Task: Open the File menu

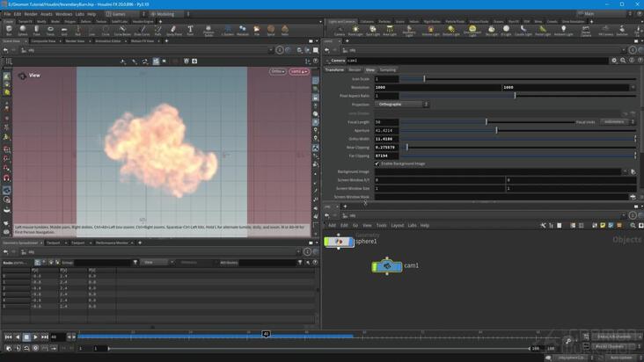Action: (7, 14)
